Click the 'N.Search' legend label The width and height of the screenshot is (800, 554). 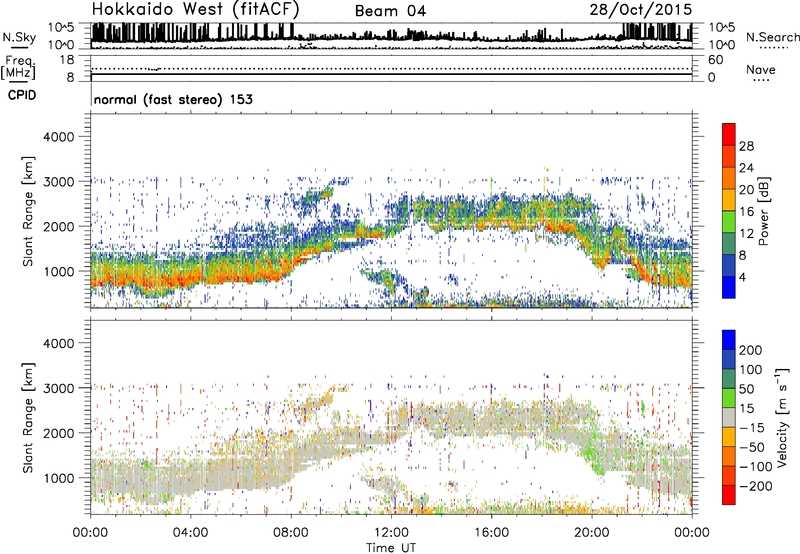[772, 37]
